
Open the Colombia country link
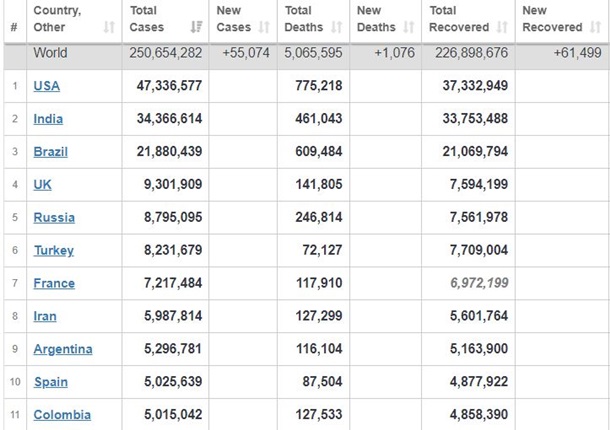[x=61, y=416]
